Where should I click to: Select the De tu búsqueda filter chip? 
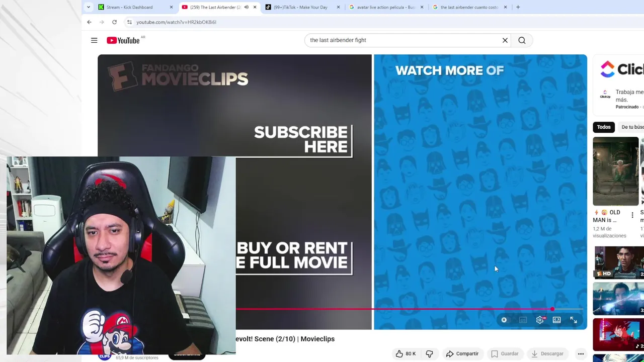click(631, 127)
